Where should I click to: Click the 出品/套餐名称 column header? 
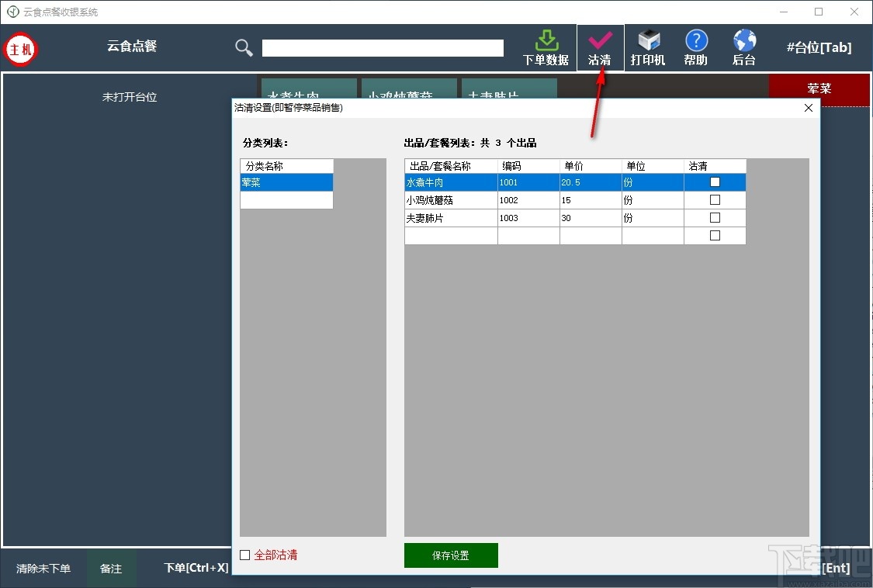pos(451,166)
